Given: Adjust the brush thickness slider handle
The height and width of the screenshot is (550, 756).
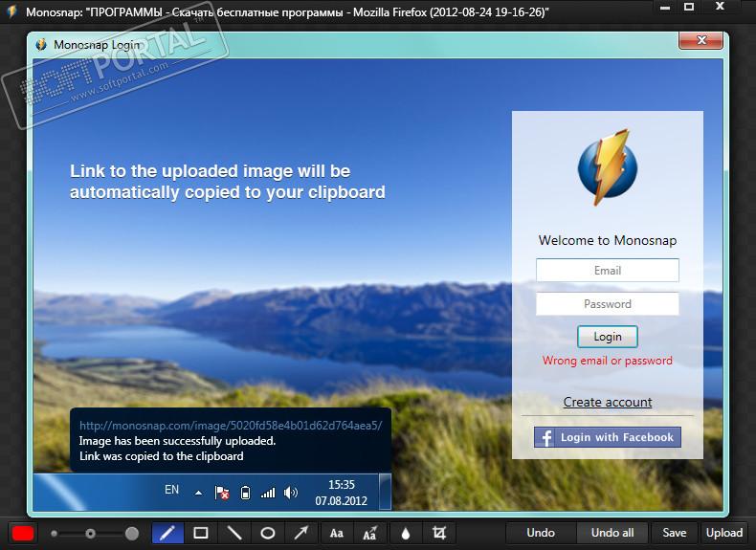Looking at the screenshot, I should coord(90,534).
